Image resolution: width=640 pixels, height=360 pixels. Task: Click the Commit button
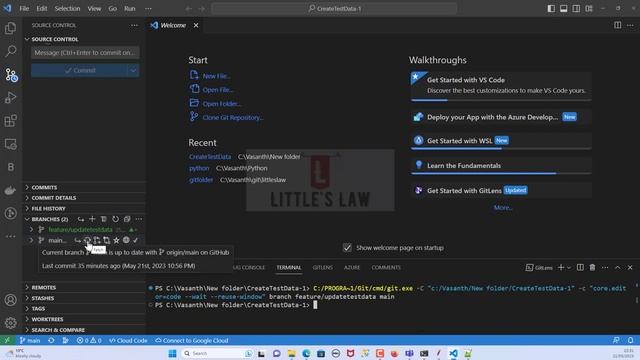(x=80, y=70)
